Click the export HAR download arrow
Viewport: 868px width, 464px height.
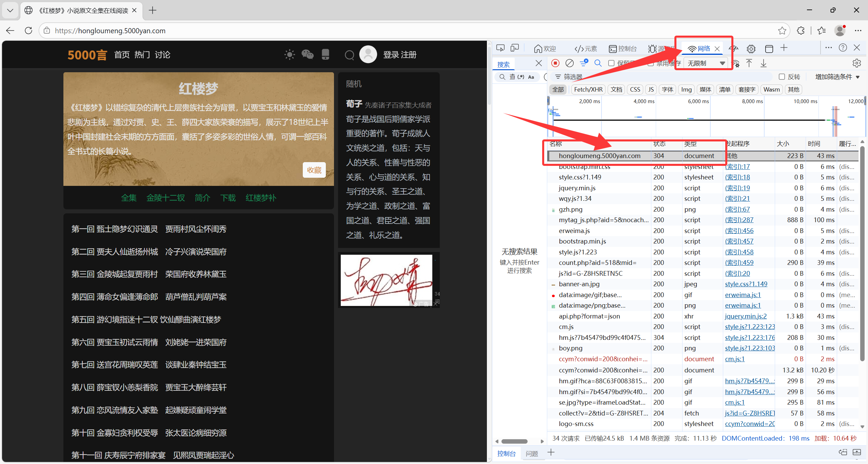tap(764, 63)
